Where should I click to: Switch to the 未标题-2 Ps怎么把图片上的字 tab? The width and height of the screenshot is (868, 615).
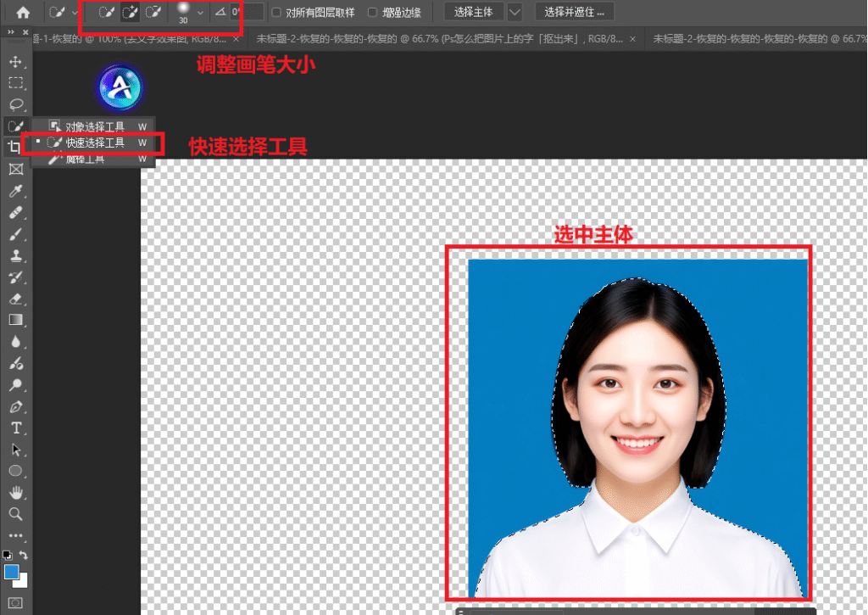coord(442,39)
